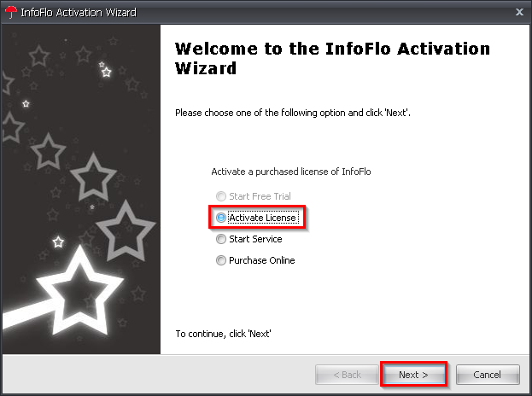Click the 'Purchase Online' label text
The width and height of the screenshot is (532, 396).
tap(262, 260)
